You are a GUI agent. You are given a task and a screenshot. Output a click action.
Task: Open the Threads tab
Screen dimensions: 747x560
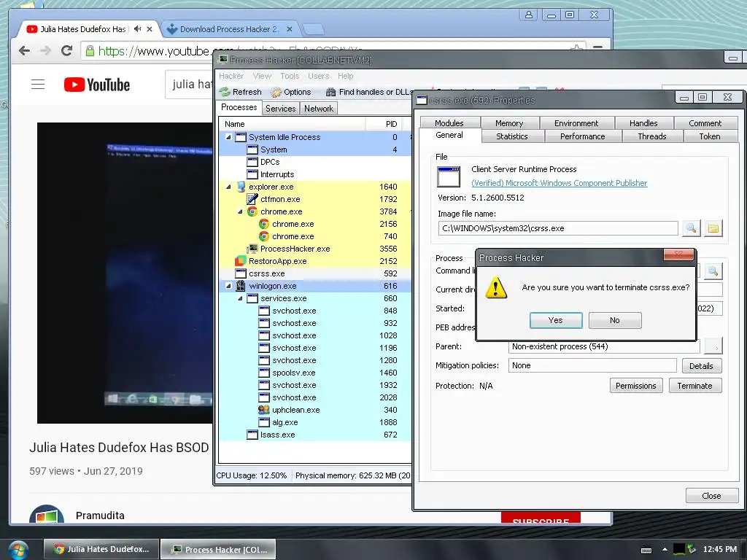click(x=652, y=136)
